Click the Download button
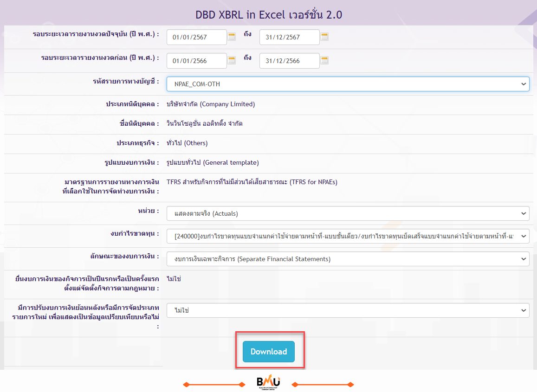Viewport: 537px width, 392px height. coord(268,352)
